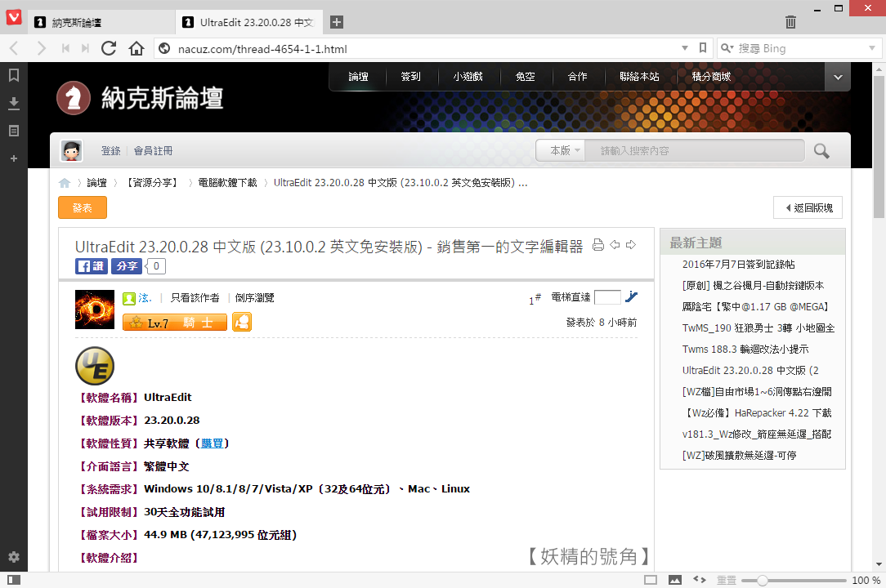Screen dimensions: 886x588
Task: Expand search field history arrow
Action: [x=872, y=48]
